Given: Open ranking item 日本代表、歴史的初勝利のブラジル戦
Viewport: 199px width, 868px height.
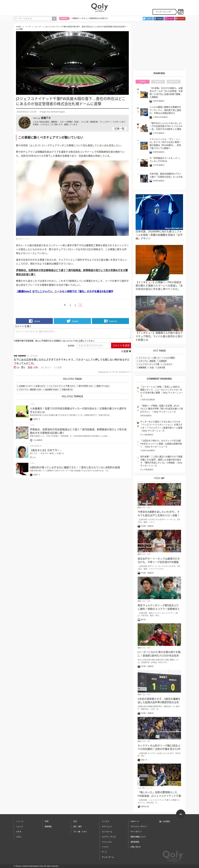Looking at the screenshot, I should [x=166, y=175].
